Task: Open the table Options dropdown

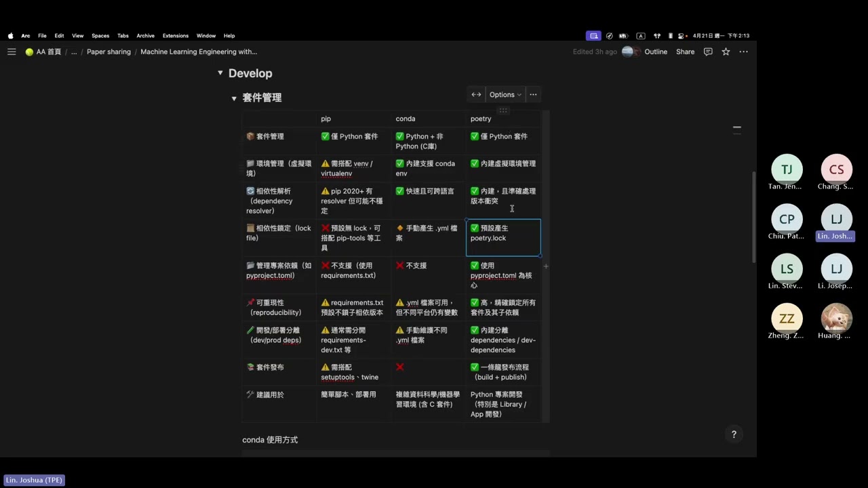Action: [505, 95]
